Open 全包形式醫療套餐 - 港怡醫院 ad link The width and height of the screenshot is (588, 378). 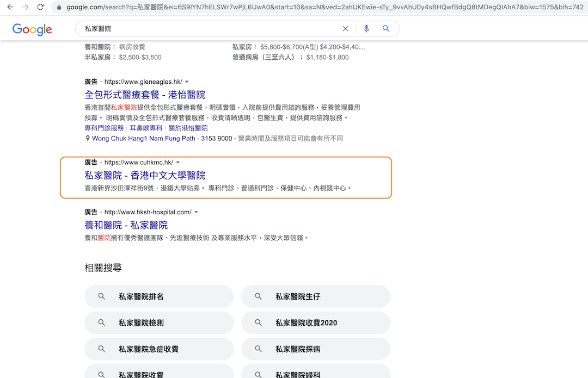pyautogui.click(x=145, y=95)
